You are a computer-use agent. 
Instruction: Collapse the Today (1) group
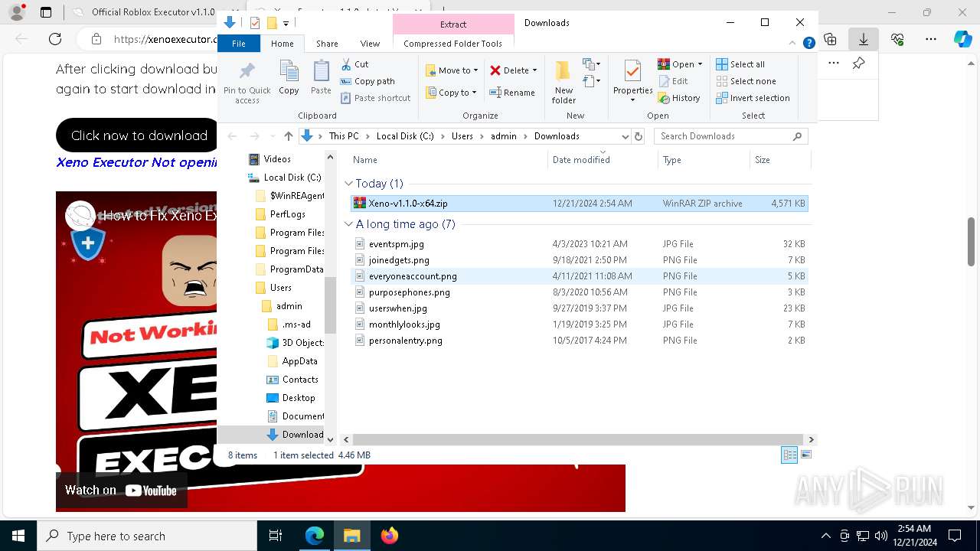point(349,184)
